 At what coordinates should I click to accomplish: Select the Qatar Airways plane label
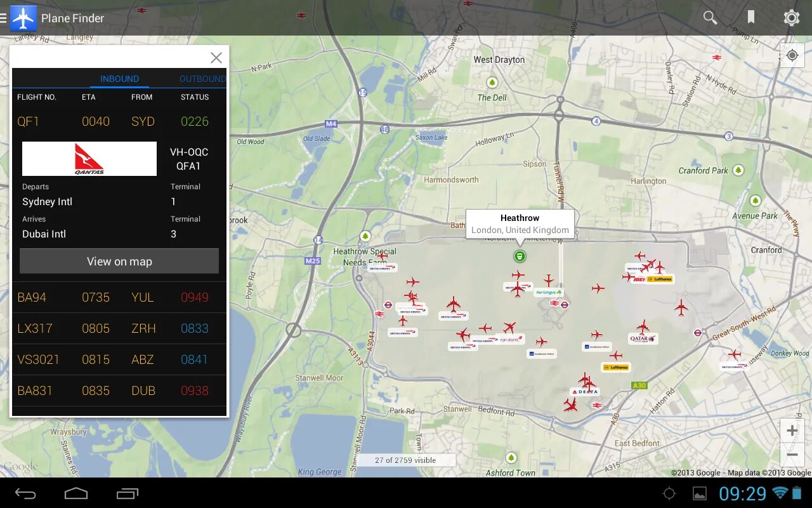tap(643, 339)
